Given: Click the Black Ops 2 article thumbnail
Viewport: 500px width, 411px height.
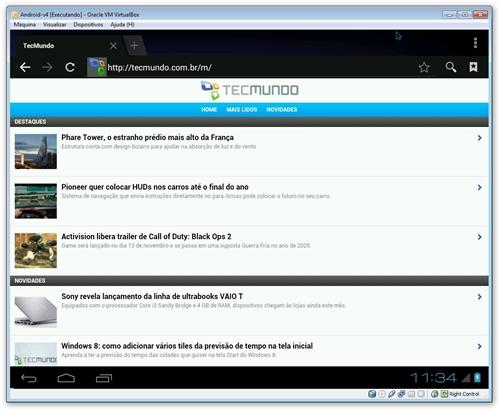Looking at the screenshot, I should [36, 250].
